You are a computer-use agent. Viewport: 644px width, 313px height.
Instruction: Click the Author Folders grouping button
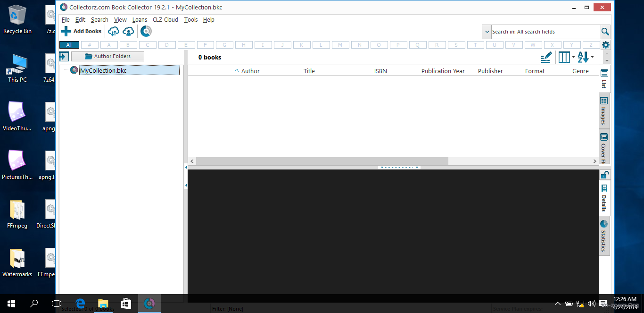click(107, 56)
